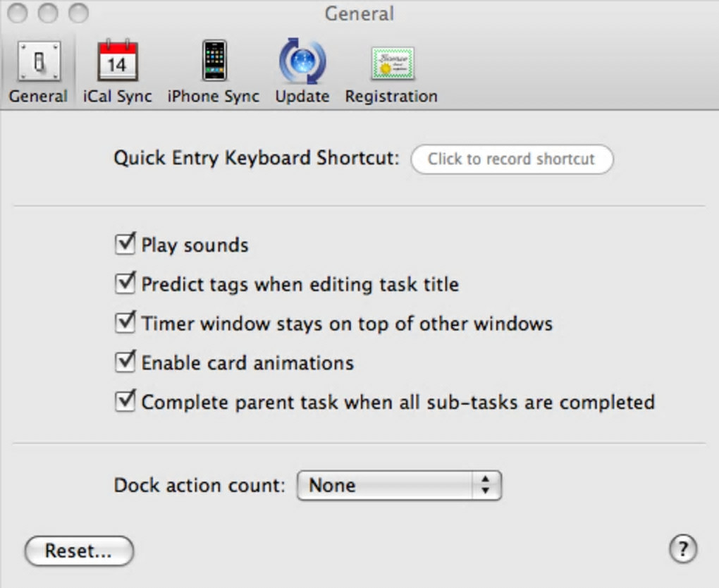Open the Update globe icon
Screen dimensions: 719x588
click(302, 62)
